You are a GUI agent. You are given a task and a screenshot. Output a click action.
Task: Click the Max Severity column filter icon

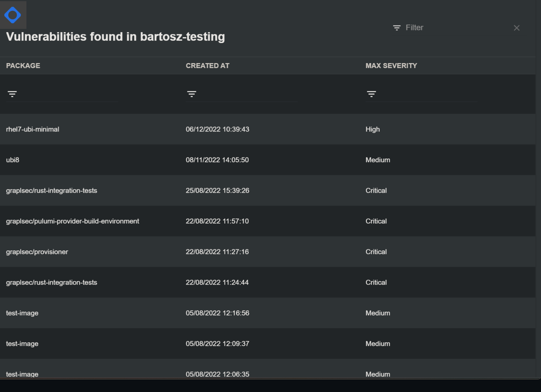(x=371, y=94)
